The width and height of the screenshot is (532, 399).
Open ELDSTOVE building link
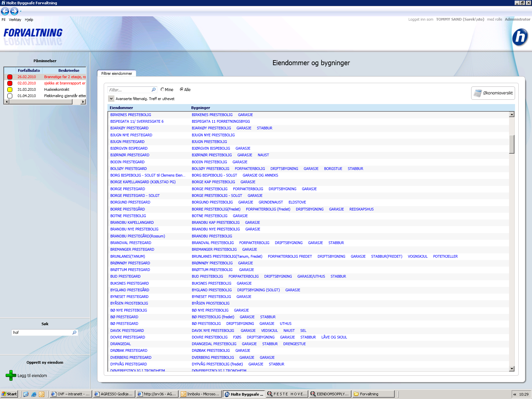coord(297,202)
